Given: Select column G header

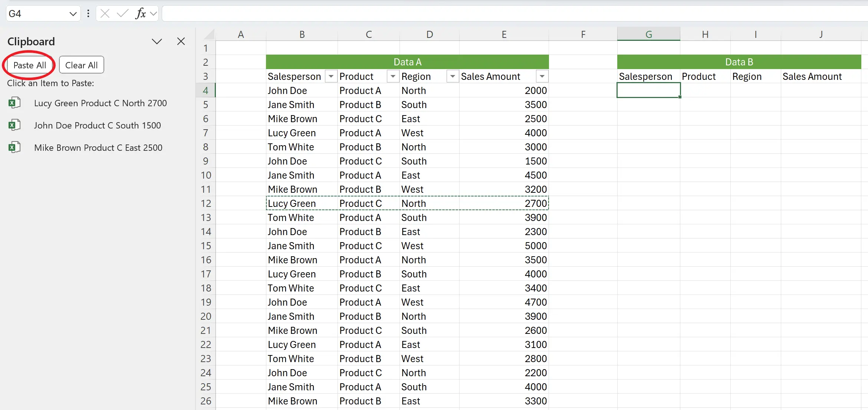Looking at the screenshot, I should coord(648,35).
